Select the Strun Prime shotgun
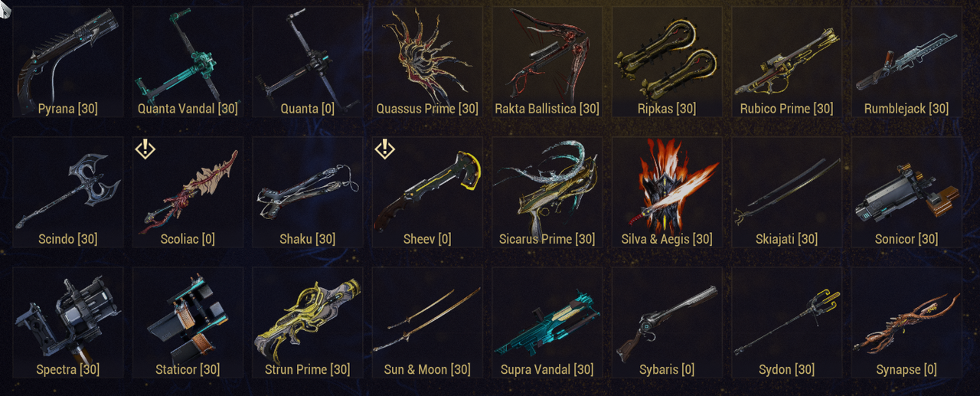The image size is (980, 396). click(307, 322)
